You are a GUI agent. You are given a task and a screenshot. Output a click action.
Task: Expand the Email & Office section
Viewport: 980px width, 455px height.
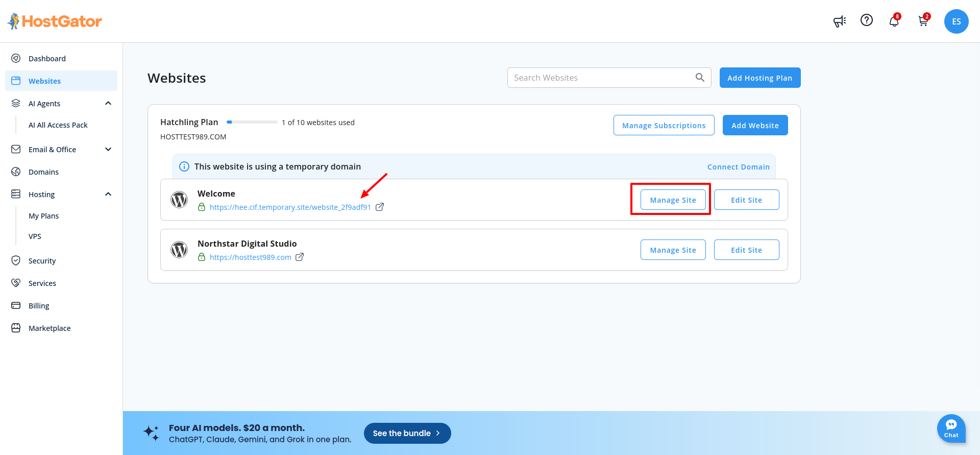[108, 149]
